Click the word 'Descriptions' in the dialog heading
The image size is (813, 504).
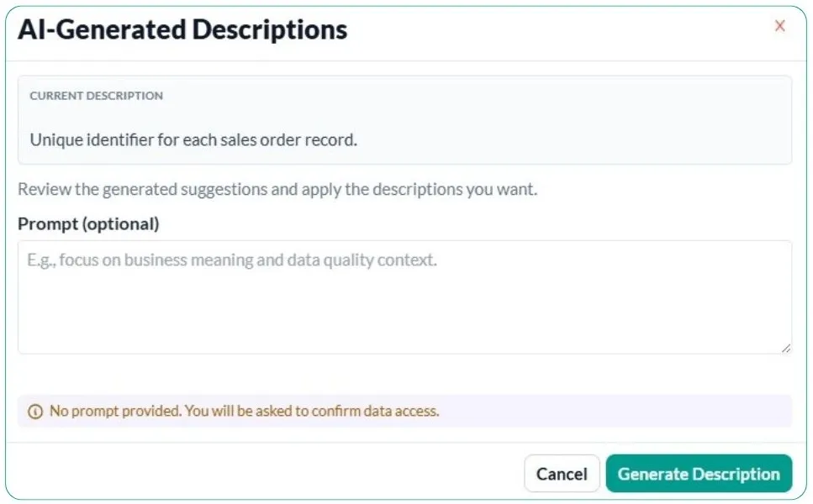269,30
